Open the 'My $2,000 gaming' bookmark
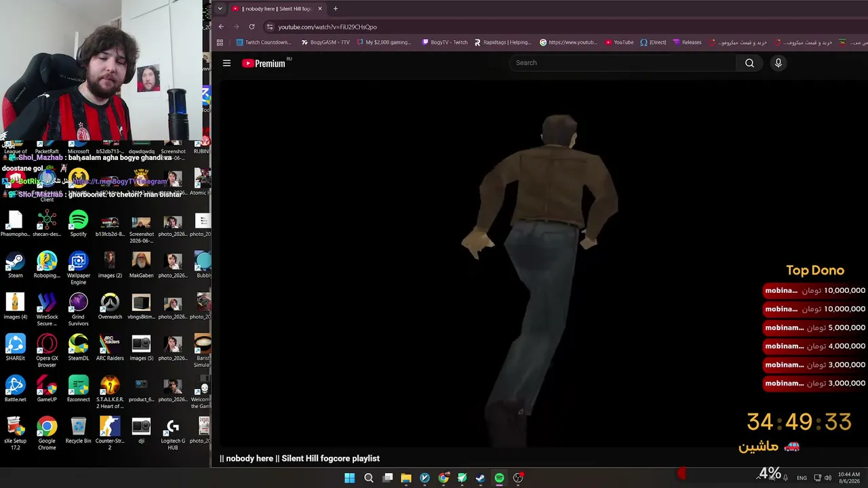Viewport: 868px width, 488px height. coord(383,42)
